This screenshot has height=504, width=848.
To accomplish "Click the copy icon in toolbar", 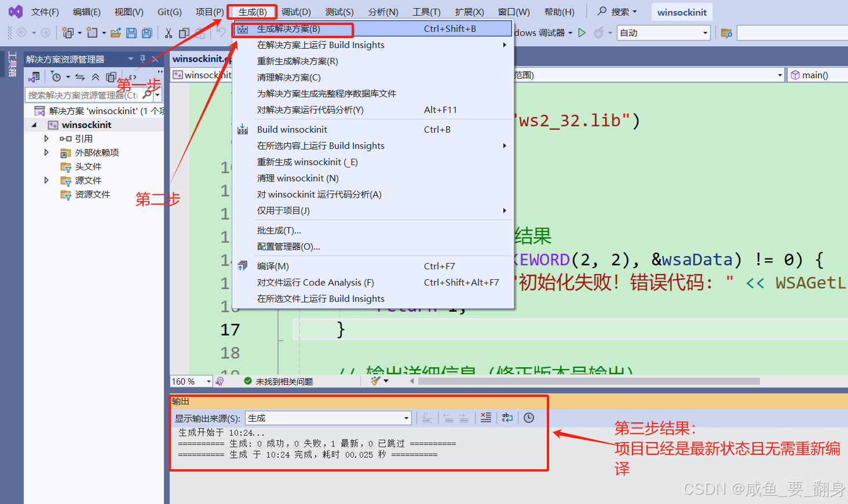I will tap(184, 33).
